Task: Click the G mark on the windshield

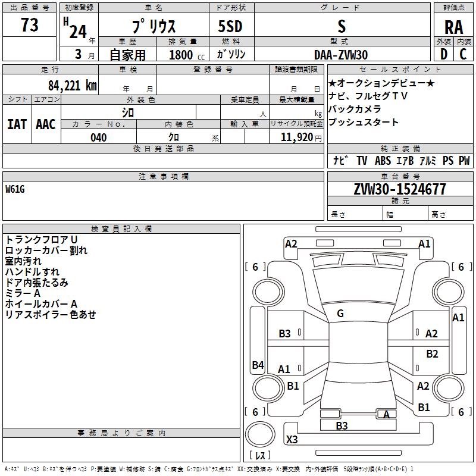Action: 340,314
